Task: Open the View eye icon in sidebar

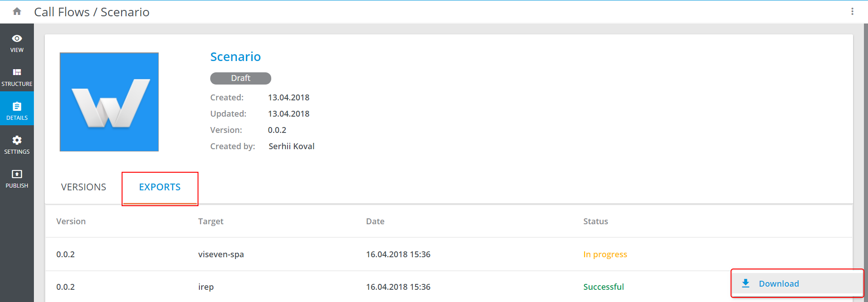Action: click(17, 39)
